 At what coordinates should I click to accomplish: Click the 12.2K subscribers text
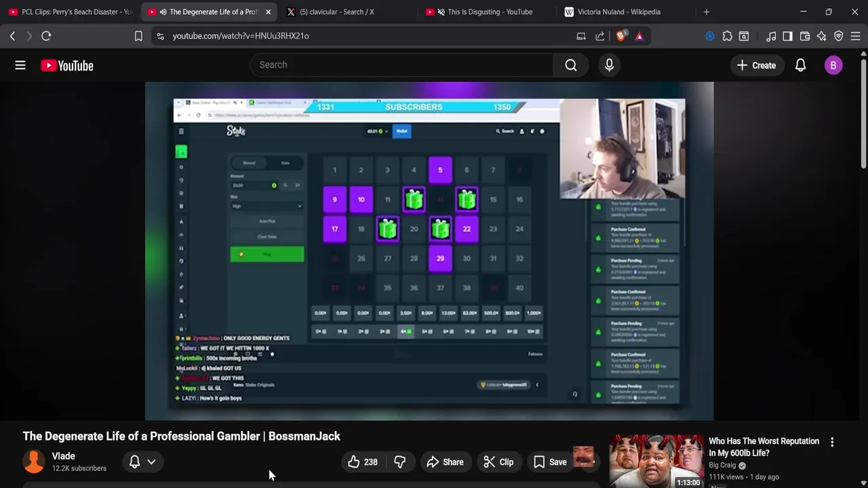click(x=79, y=468)
